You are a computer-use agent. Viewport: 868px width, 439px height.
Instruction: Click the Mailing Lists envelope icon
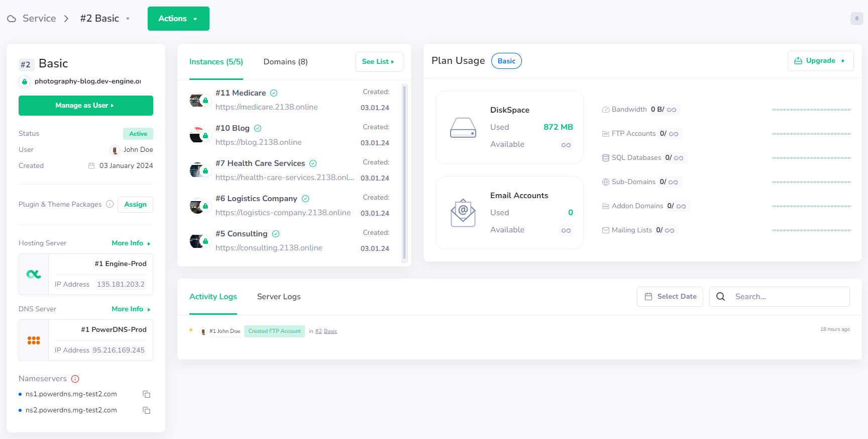pyautogui.click(x=606, y=230)
